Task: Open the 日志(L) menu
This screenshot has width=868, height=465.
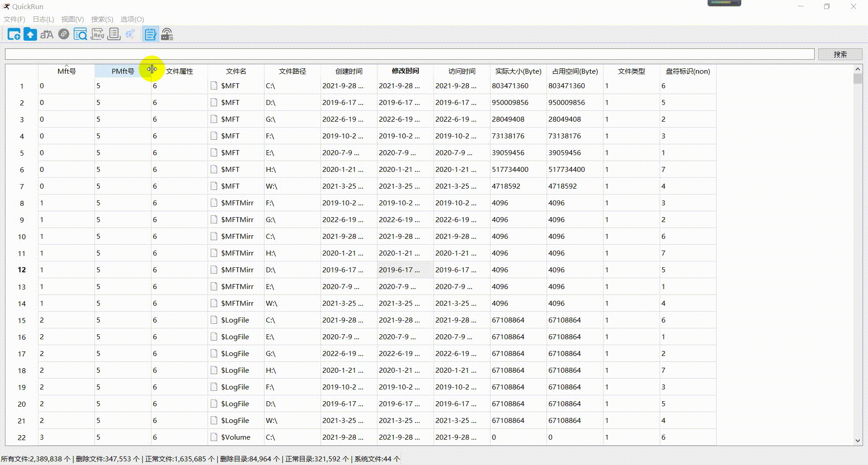Action: click(43, 19)
